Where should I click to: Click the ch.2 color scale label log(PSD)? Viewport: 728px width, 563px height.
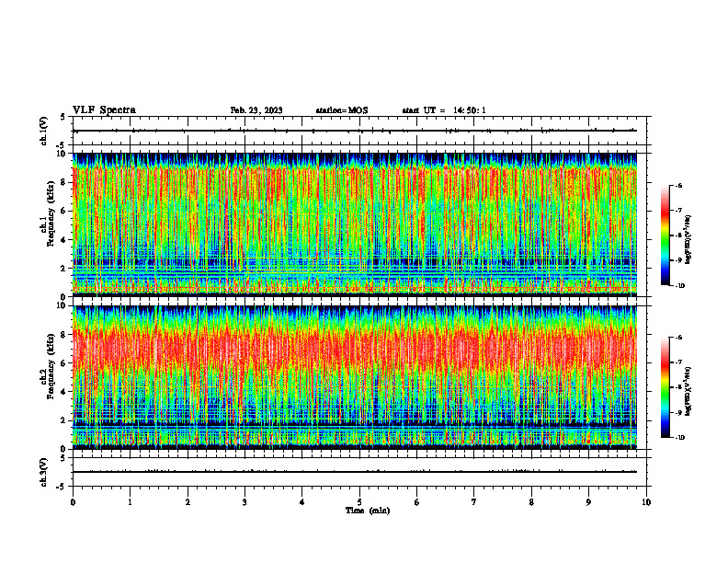coord(688,390)
